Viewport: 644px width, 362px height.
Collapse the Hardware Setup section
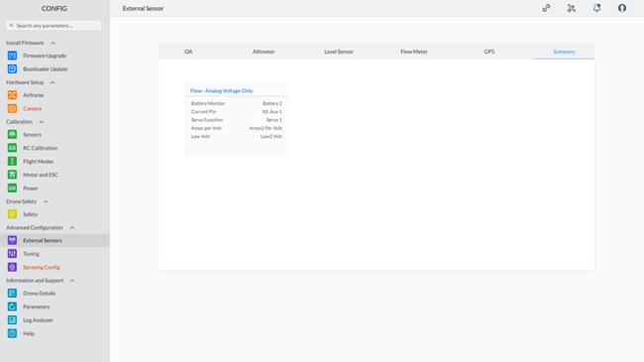pyautogui.click(x=53, y=82)
